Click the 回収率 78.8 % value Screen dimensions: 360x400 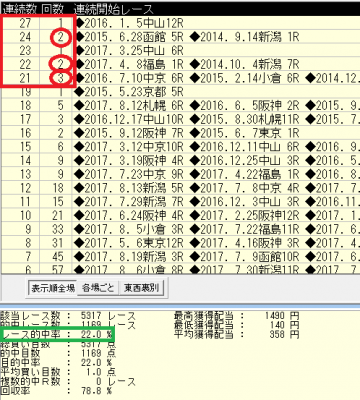pyautogui.click(x=97, y=391)
